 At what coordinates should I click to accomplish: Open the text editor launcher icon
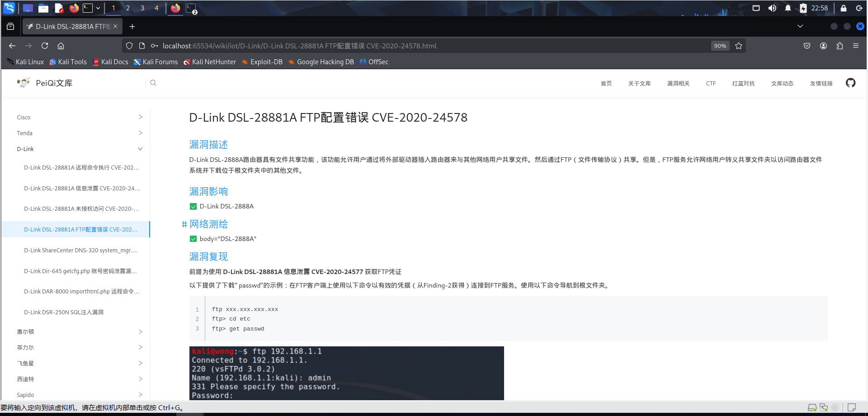point(59,8)
